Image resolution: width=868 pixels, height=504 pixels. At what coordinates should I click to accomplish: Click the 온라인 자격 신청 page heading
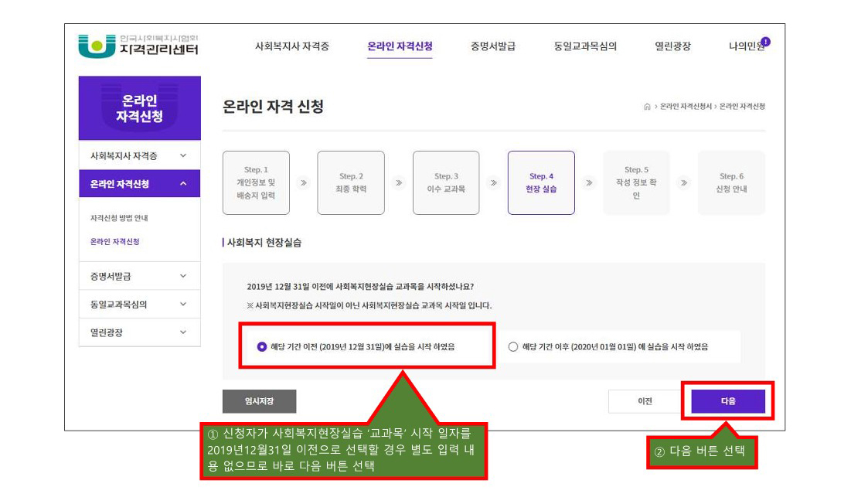pyautogui.click(x=273, y=107)
